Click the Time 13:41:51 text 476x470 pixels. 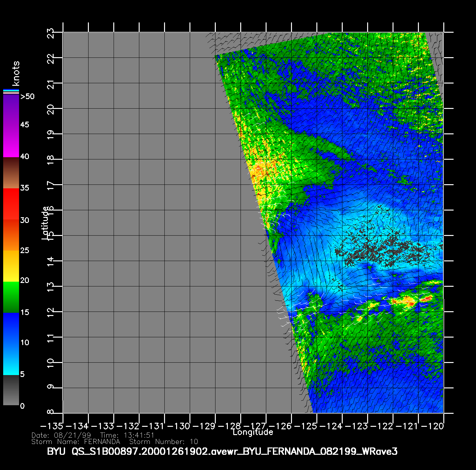click(127, 435)
